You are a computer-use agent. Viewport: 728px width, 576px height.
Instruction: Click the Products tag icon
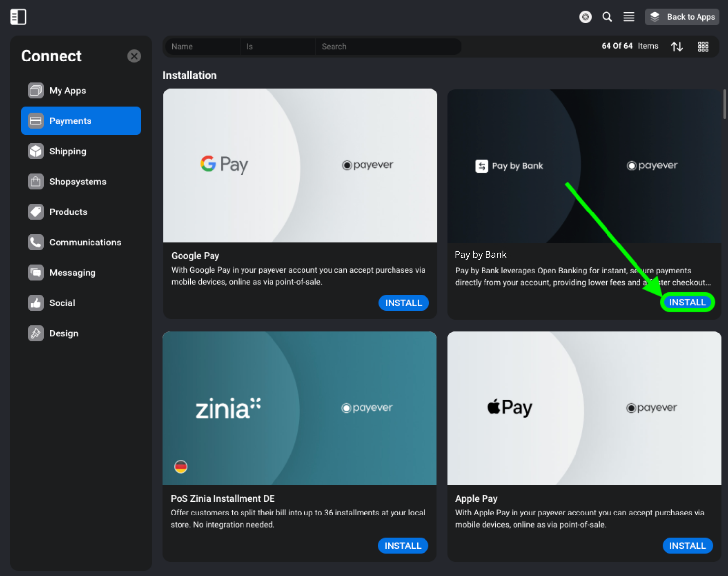tap(36, 212)
